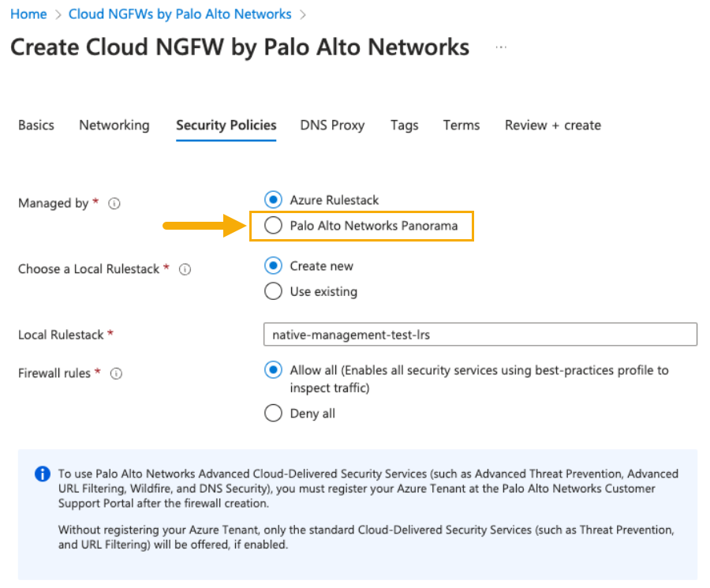Screen dimensions: 710x588
Task: Click the blue information icon in notice box
Action: point(43,474)
